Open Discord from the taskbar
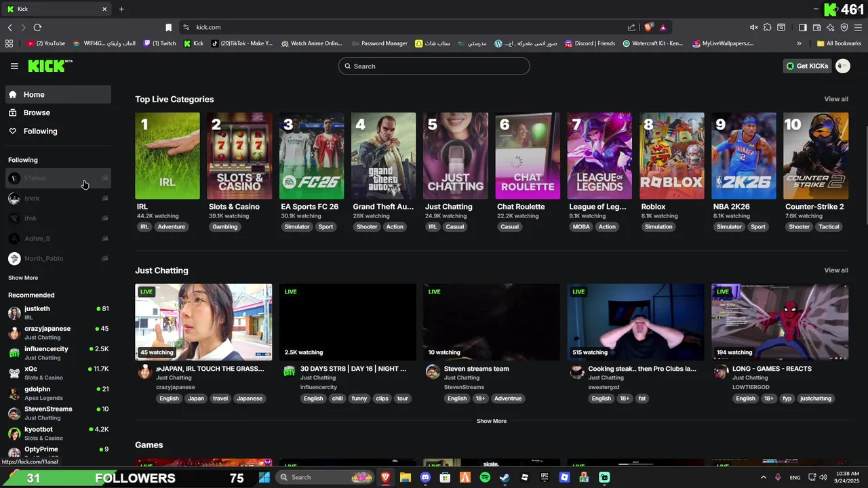The image size is (868, 488). (425, 477)
